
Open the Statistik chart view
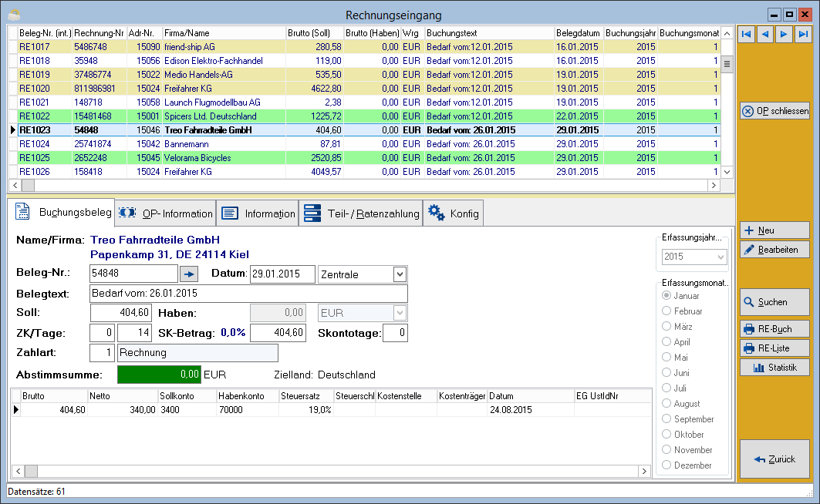pos(775,368)
